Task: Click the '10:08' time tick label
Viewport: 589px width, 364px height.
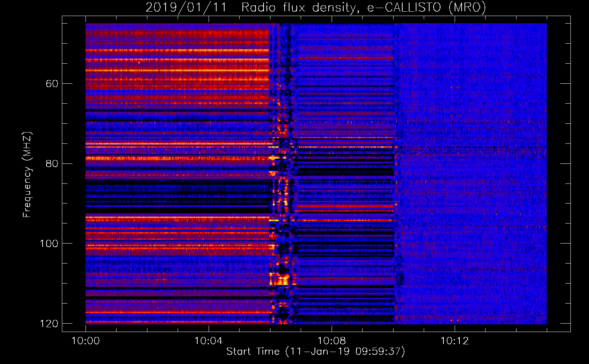Action: click(332, 341)
